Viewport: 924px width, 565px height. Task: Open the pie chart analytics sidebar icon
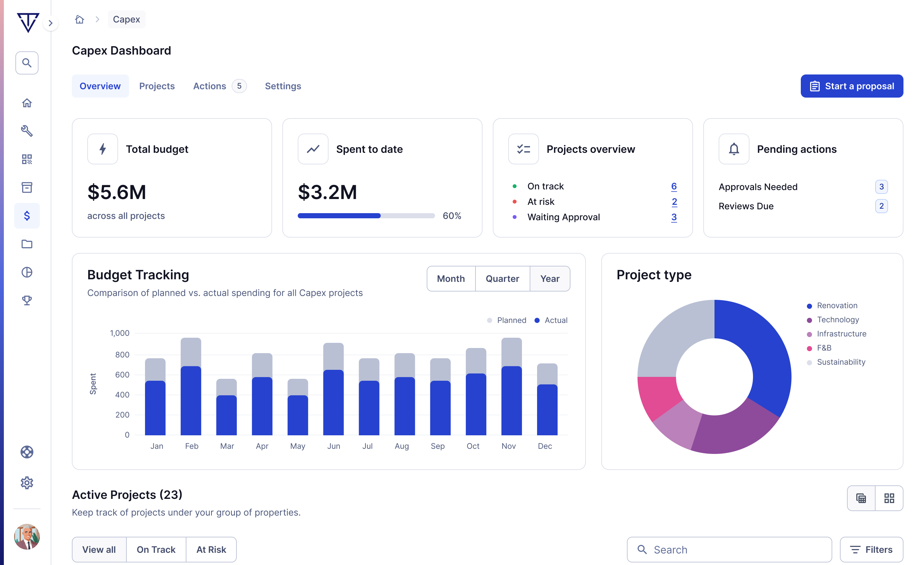pos(27,272)
